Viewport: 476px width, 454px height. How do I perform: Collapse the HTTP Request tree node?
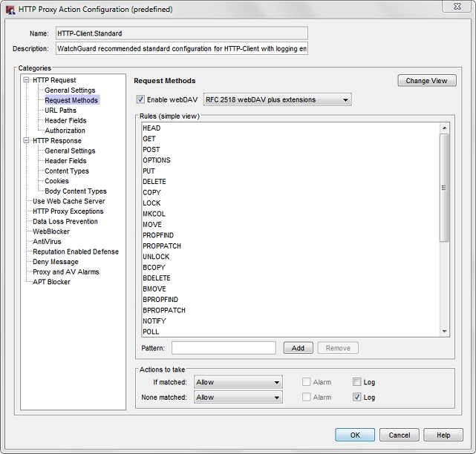[x=27, y=80]
